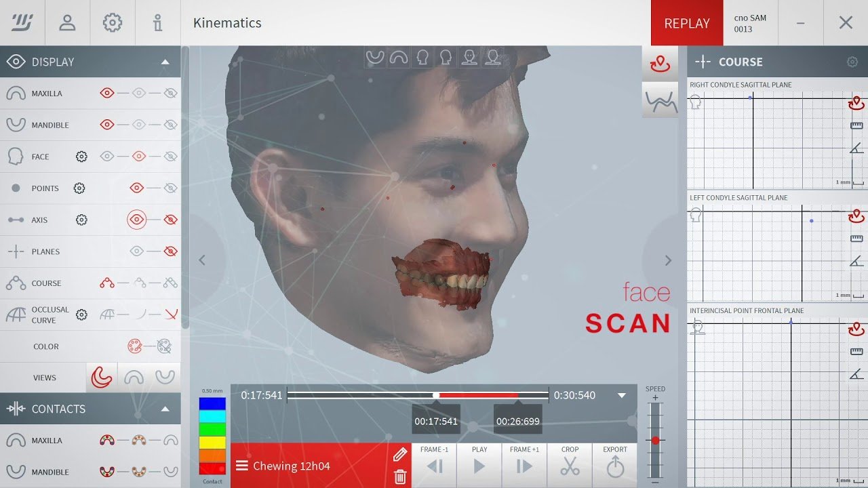Switch to the graph curve tab
Viewport: 868px width, 488px height.
[660, 101]
